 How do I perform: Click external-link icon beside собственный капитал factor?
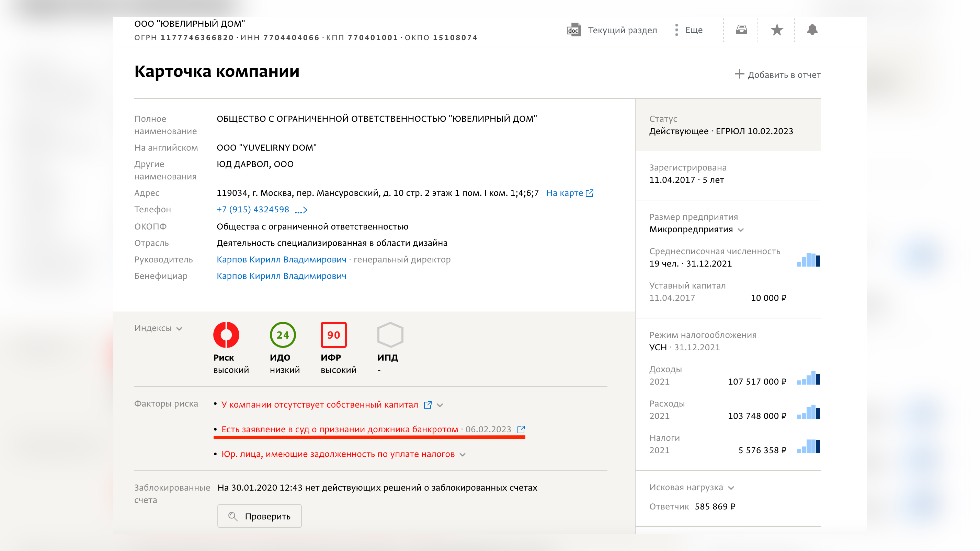pos(428,405)
